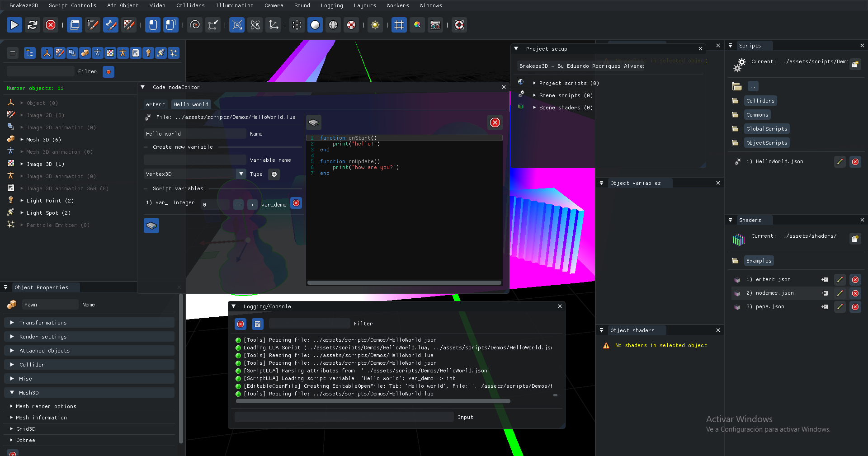Click the blue Play button in toolbar

coord(14,25)
